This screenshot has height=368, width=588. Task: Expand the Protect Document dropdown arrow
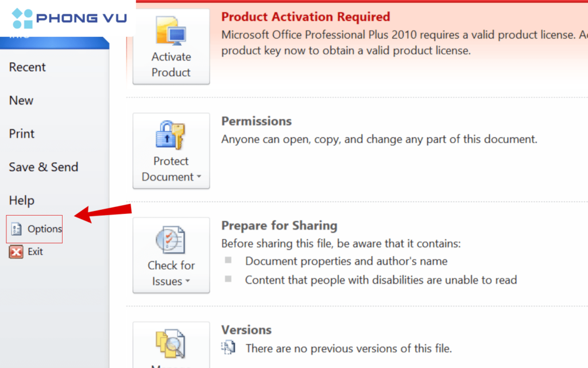pos(199,177)
